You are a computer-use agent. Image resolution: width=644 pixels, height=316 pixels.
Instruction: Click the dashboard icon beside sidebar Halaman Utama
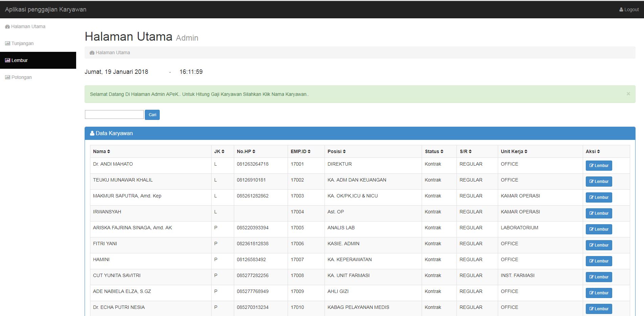(7, 26)
